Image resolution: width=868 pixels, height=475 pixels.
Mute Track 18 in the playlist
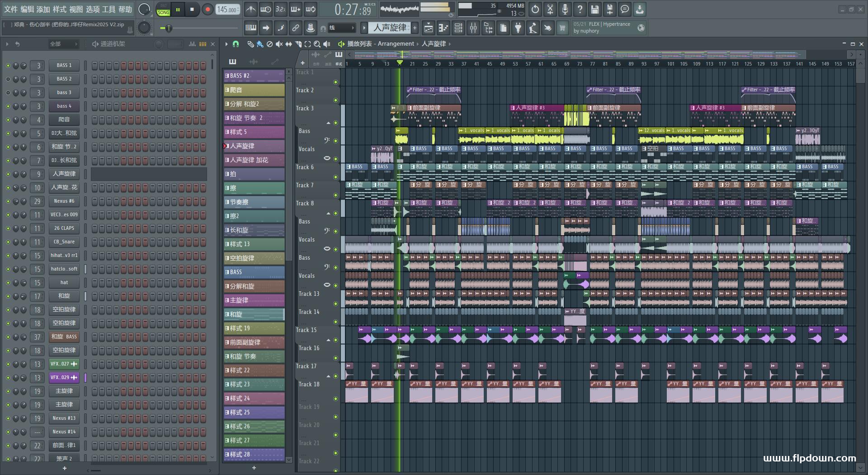point(335,399)
